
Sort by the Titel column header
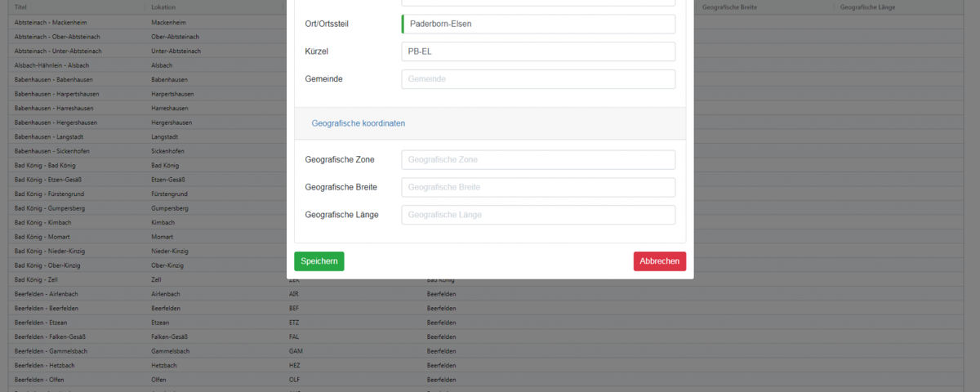(21, 7)
